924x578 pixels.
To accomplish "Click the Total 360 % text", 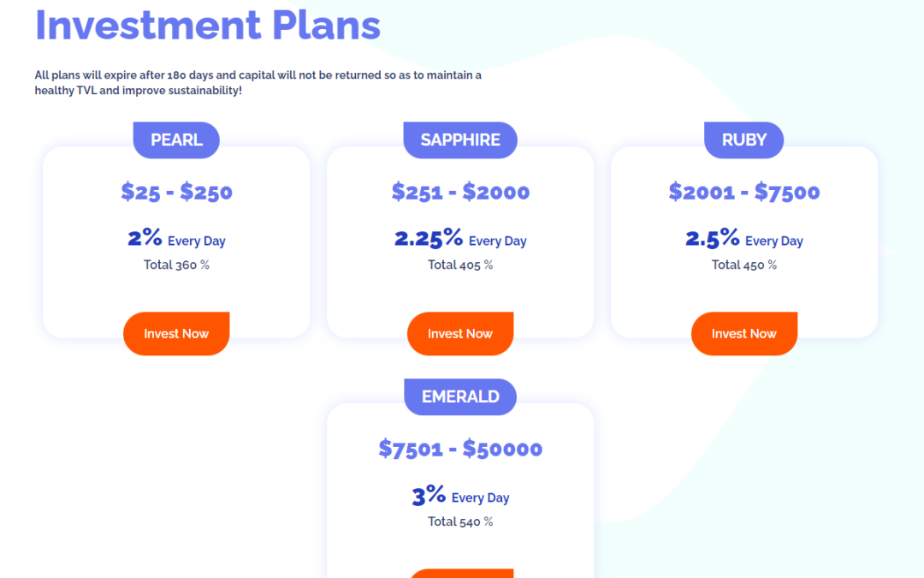I will (176, 265).
